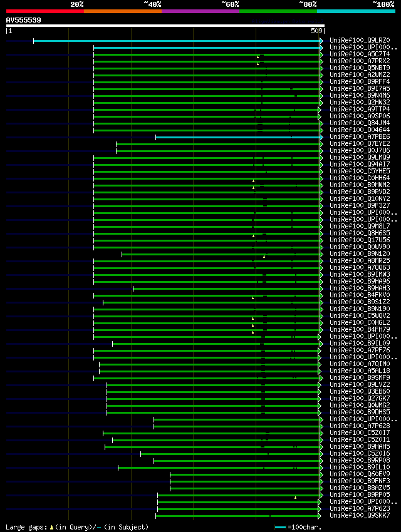Click the green alignment bar for UniRef100_A7P628
Image resolution: width=401 pixels, height=532 pixels.
237,427
